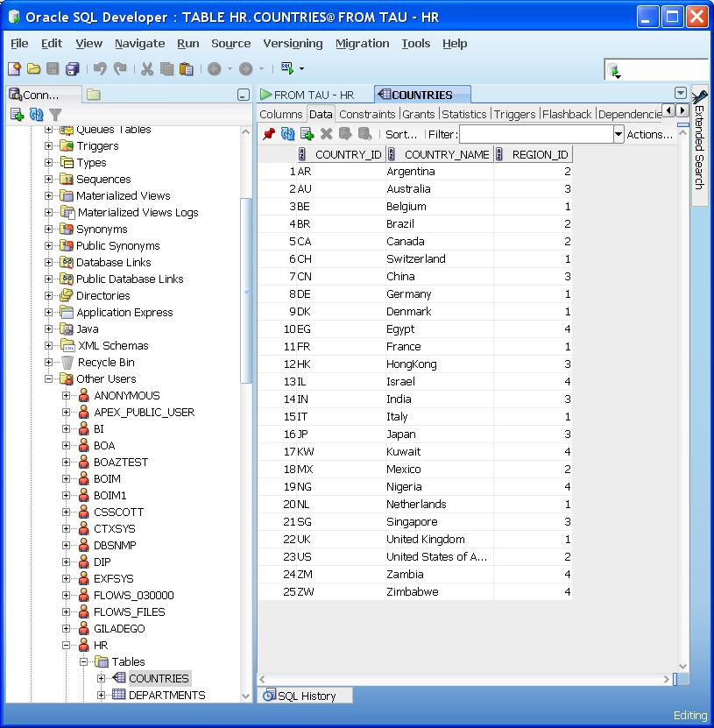Select the Switzerland country name cell
Viewport: 714px width, 728px height.
pyautogui.click(x=440, y=259)
